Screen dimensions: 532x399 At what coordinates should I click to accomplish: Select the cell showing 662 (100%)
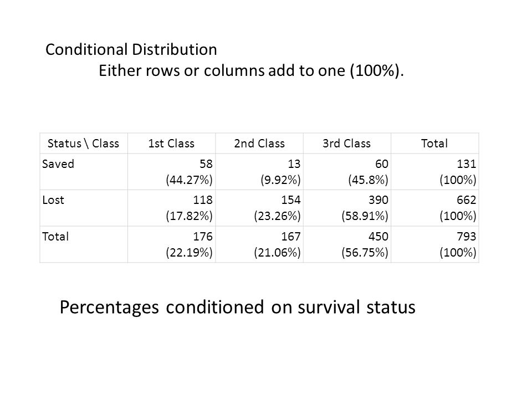click(434, 208)
